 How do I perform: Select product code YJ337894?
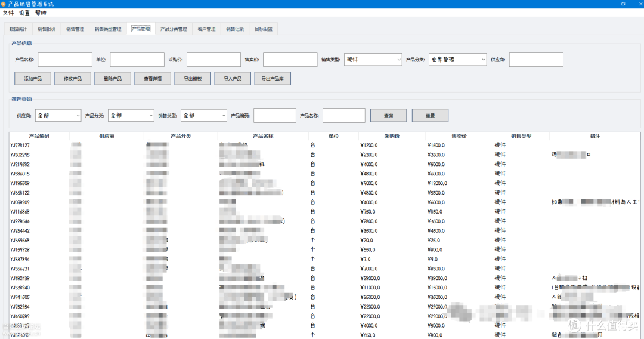[x=20, y=259]
